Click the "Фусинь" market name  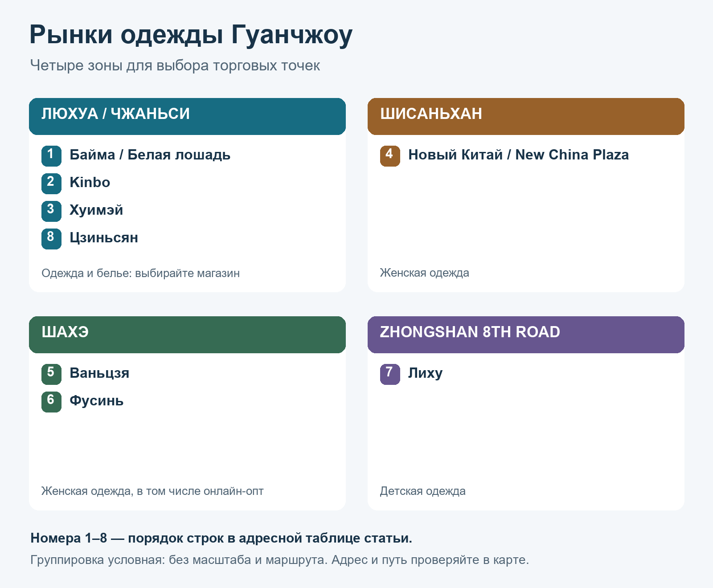click(96, 400)
